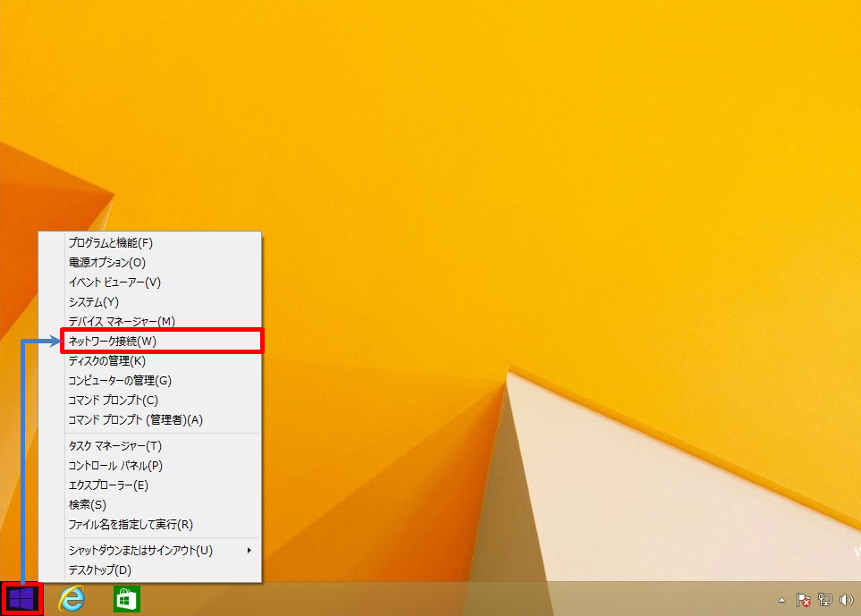
Task: Open エクスプローラー(E)
Action: [x=150, y=485]
